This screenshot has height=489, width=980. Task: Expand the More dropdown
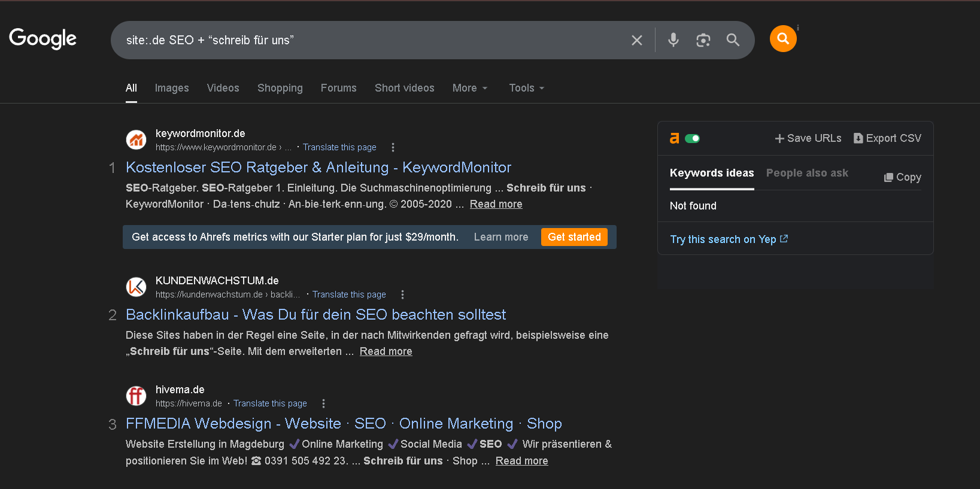[470, 88]
